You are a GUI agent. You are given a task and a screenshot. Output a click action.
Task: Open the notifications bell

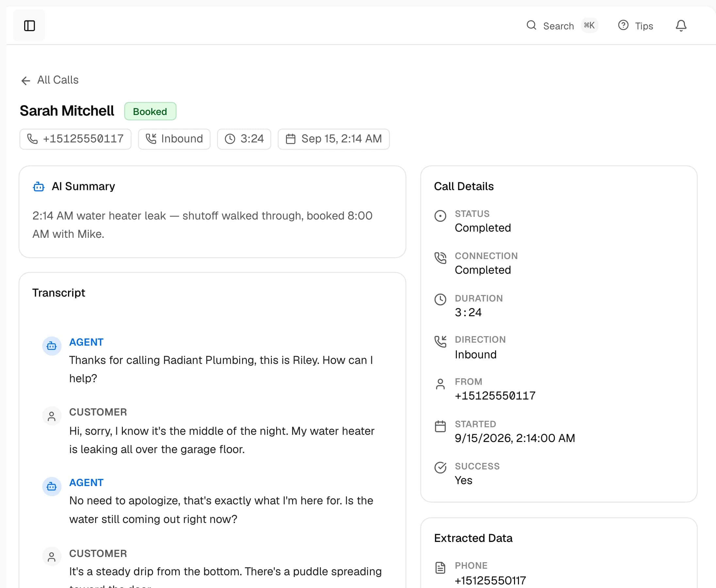[681, 26]
